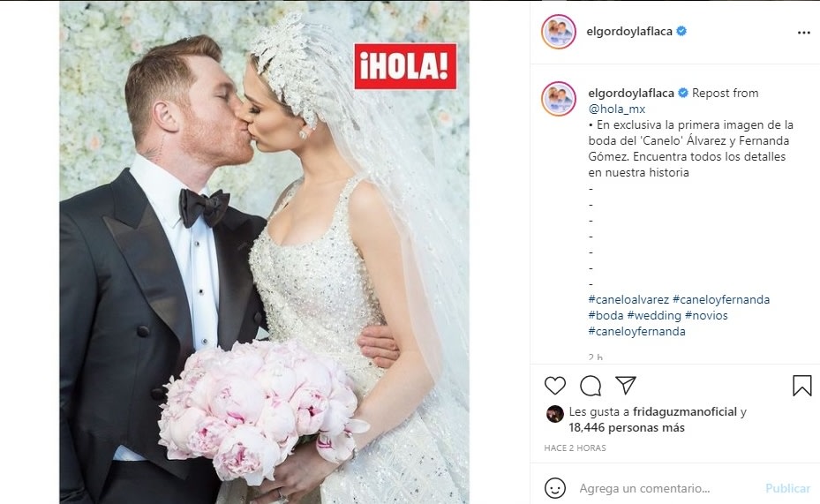Share post using the paper plane icon
This screenshot has width=820, height=504.
click(x=626, y=386)
